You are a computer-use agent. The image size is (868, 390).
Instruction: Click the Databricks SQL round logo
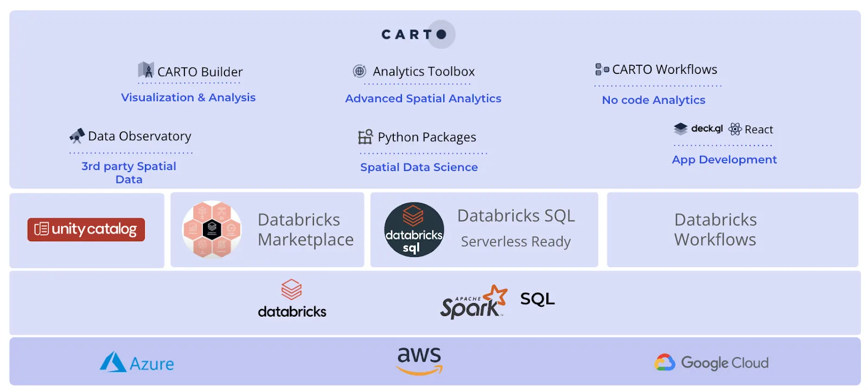[414, 230]
